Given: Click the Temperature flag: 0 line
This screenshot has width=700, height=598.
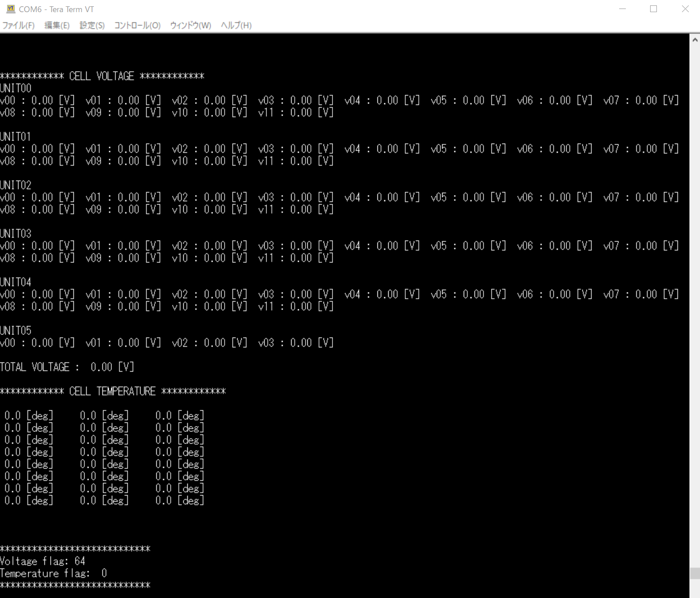Looking at the screenshot, I should (53, 573).
